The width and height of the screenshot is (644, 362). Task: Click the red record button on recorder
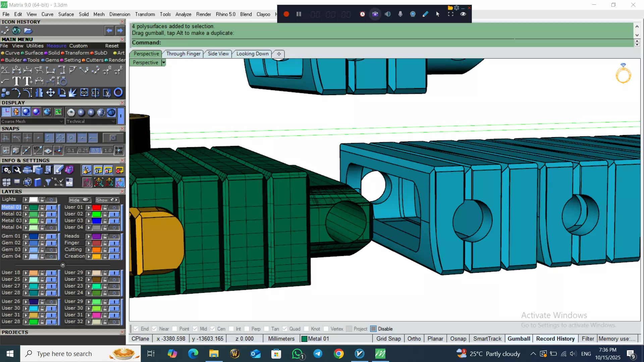(286, 14)
